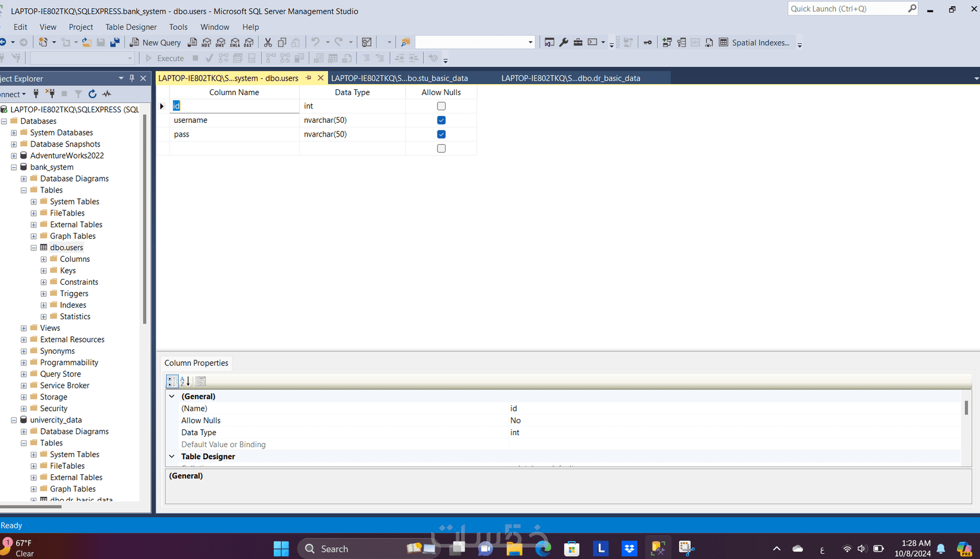980x559 pixels.
Task: Toggle Allow Nulls for id column
Action: pyautogui.click(x=441, y=106)
